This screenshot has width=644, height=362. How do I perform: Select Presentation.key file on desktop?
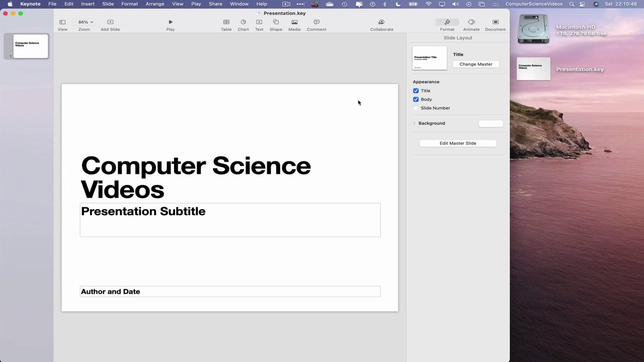pos(534,69)
